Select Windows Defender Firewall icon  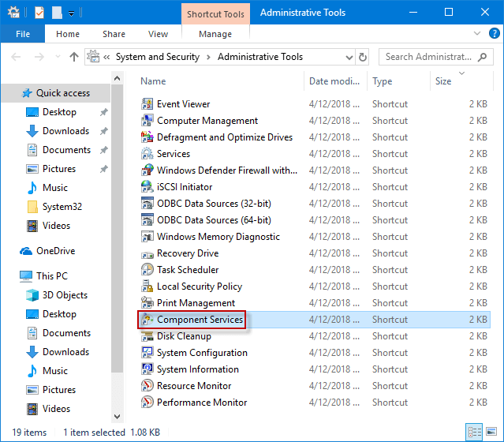(x=147, y=170)
